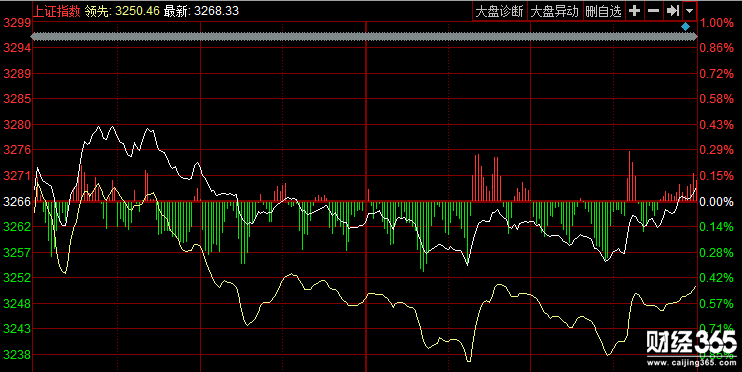Open the small triangle dropdown menu

click(x=689, y=10)
